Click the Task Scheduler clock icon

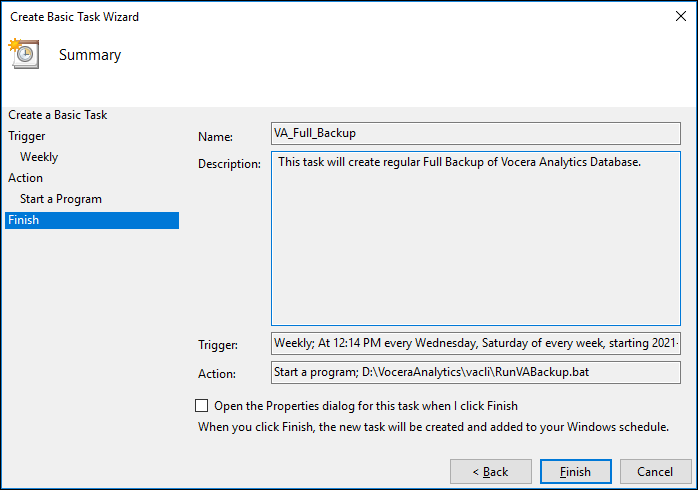pyautogui.click(x=23, y=54)
